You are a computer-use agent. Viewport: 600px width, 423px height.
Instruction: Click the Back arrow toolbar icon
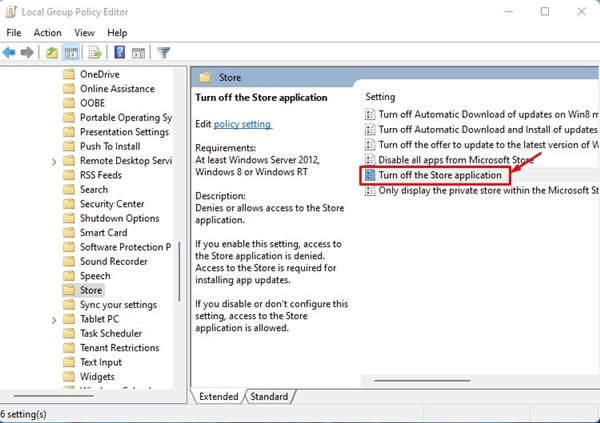[9, 52]
